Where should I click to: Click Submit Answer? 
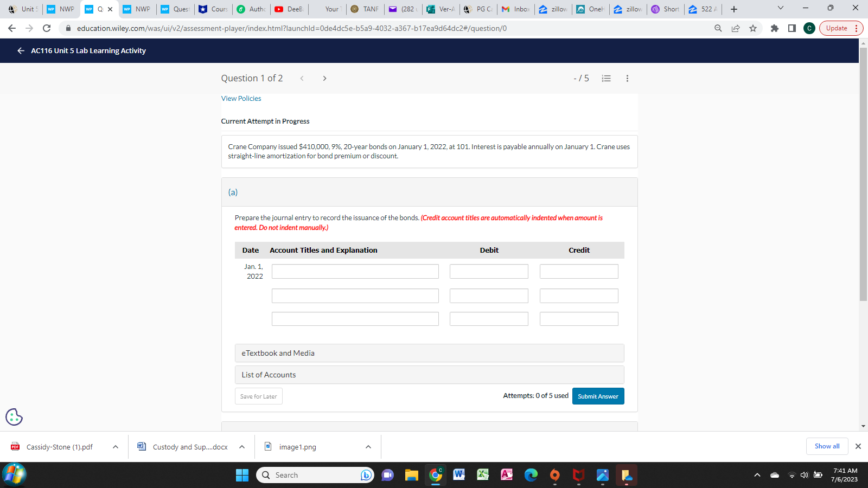598,396
